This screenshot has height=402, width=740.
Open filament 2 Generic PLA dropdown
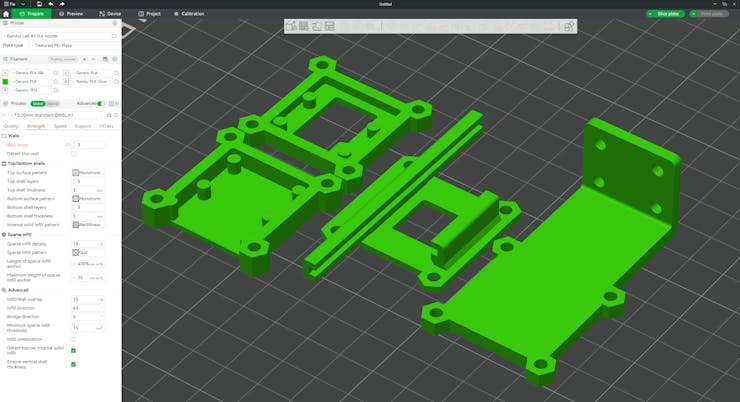(x=92, y=73)
